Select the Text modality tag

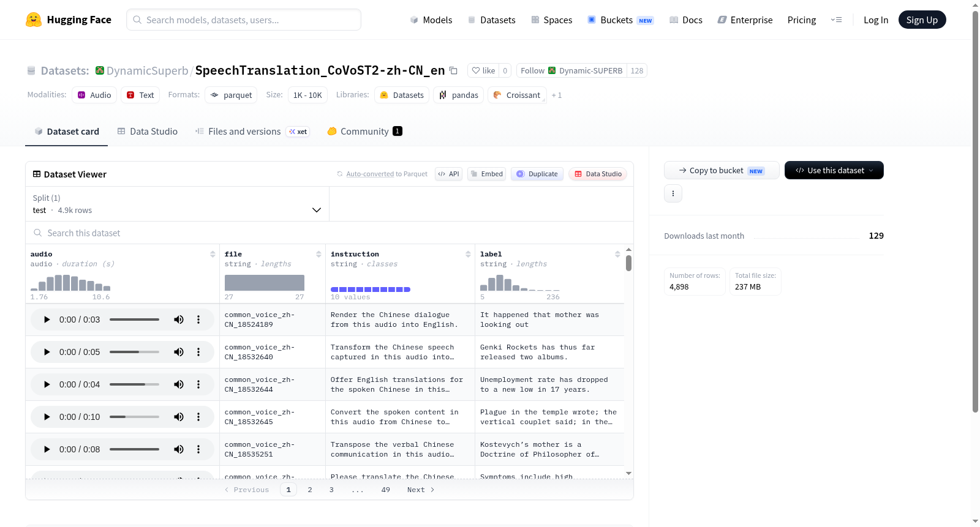tap(140, 95)
